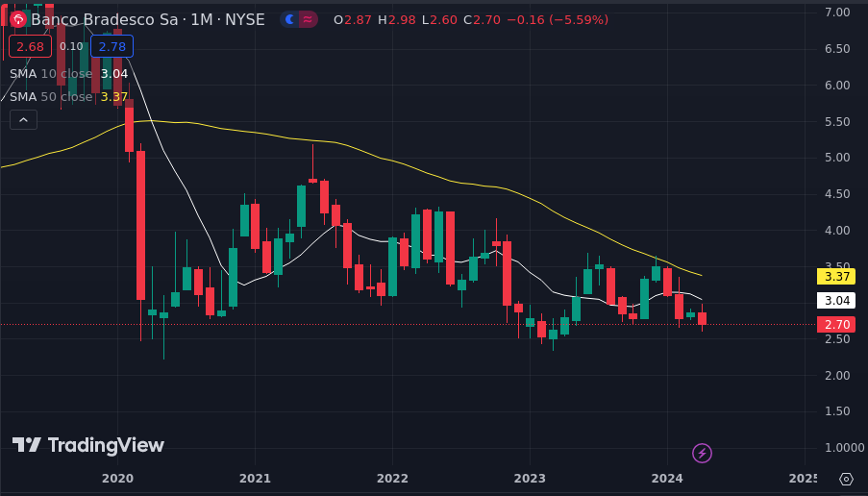Image resolution: width=868 pixels, height=496 pixels.
Task: Click the 7.00 price scale label
Action: coord(837,12)
